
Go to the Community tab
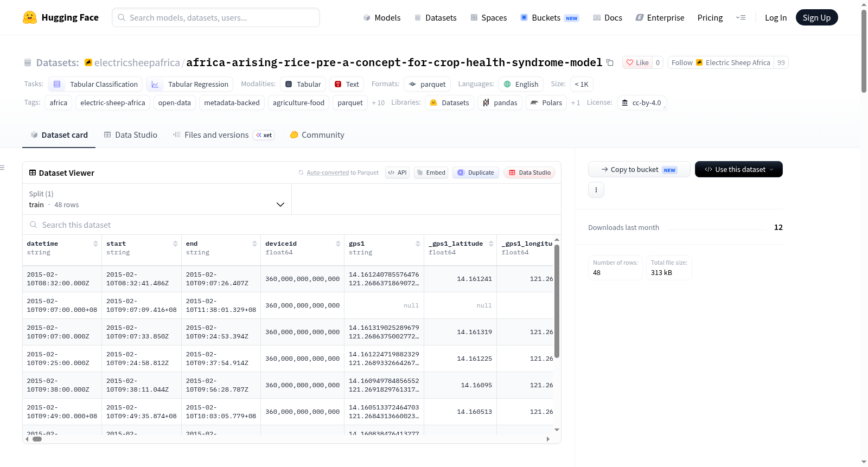317,135
